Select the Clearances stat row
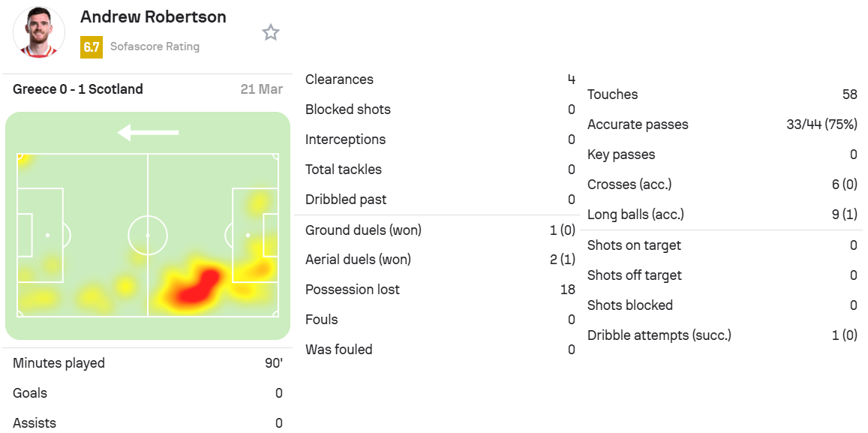The width and height of the screenshot is (868, 433). coord(440,80)
